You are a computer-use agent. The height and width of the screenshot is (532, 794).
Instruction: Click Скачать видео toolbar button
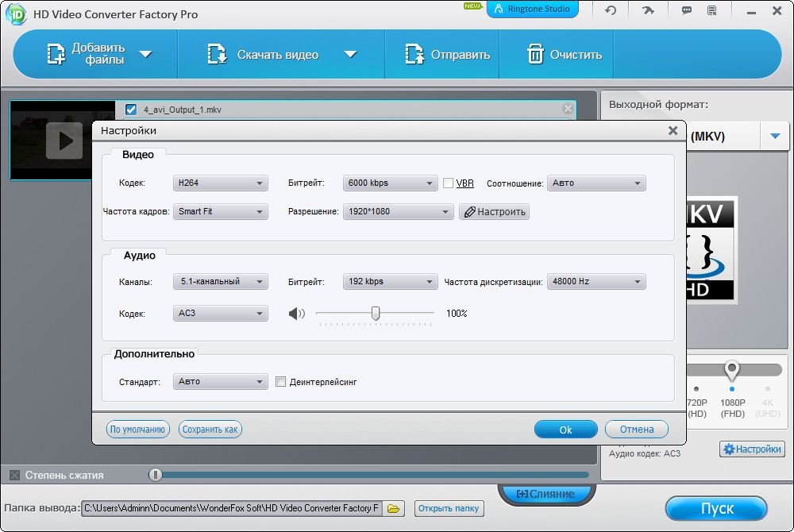pyautogui.click(x=264, y=54)
